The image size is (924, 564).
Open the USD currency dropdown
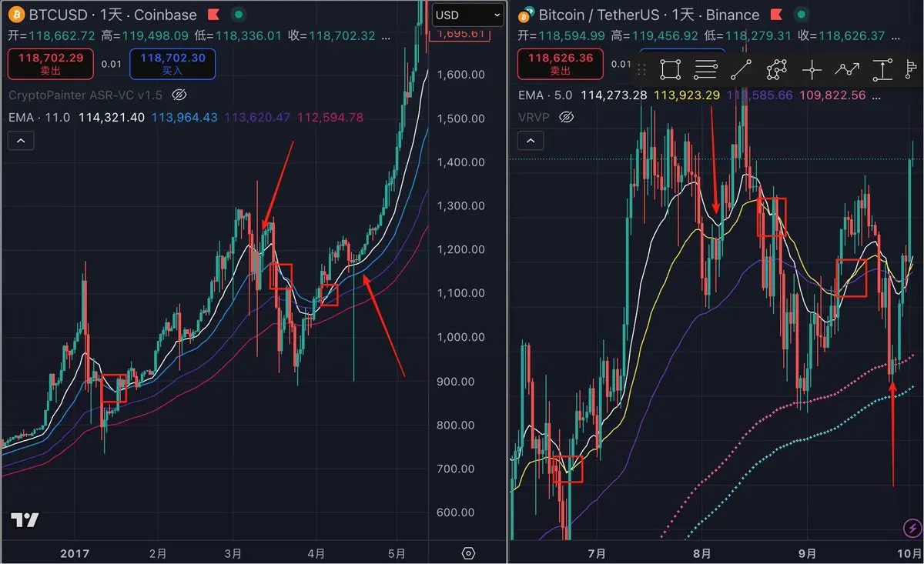467,15
